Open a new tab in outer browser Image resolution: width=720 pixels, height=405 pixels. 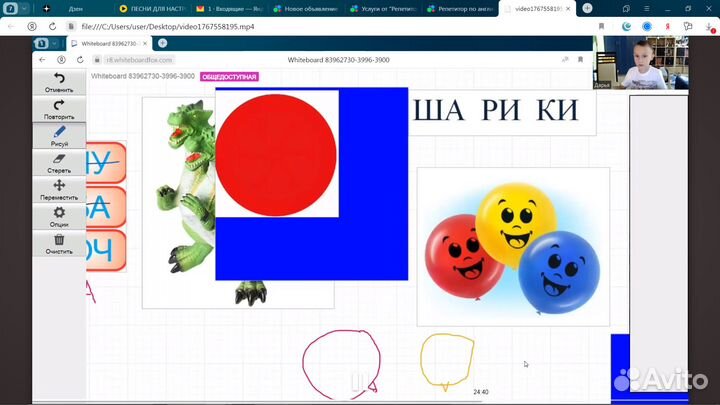point(587,8)
